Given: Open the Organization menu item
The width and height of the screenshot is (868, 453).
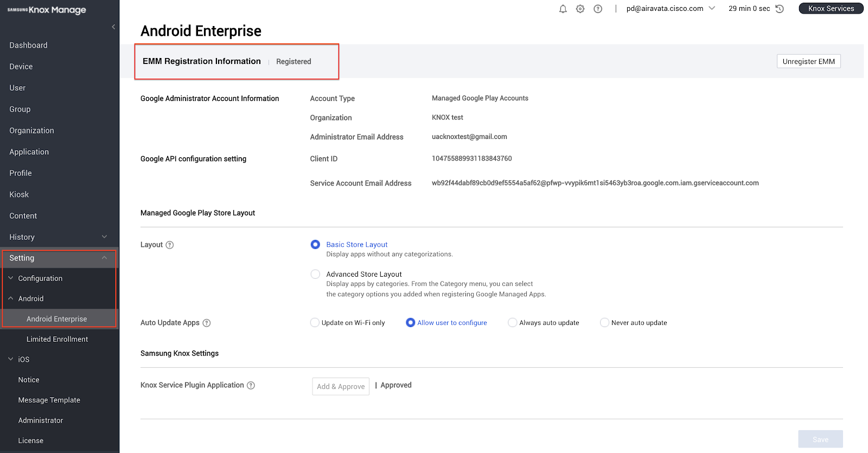Looking at the screenshot, I should point(31,130).
